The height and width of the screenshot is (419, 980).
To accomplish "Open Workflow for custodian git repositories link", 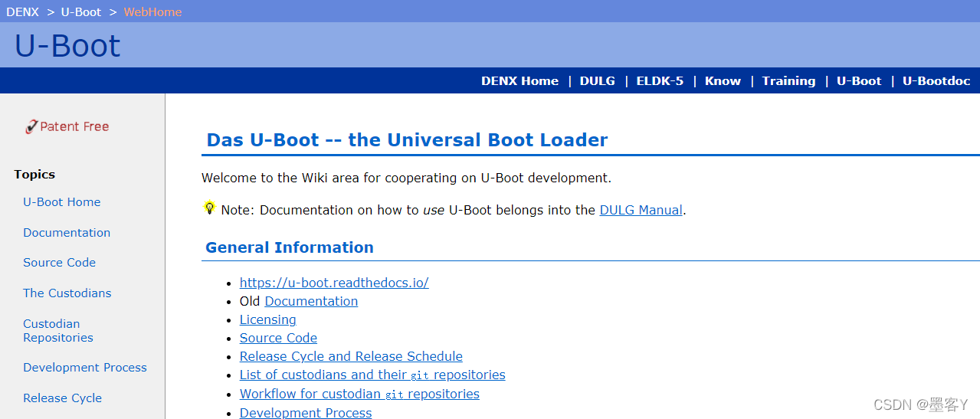I will (x=359, y=394).
